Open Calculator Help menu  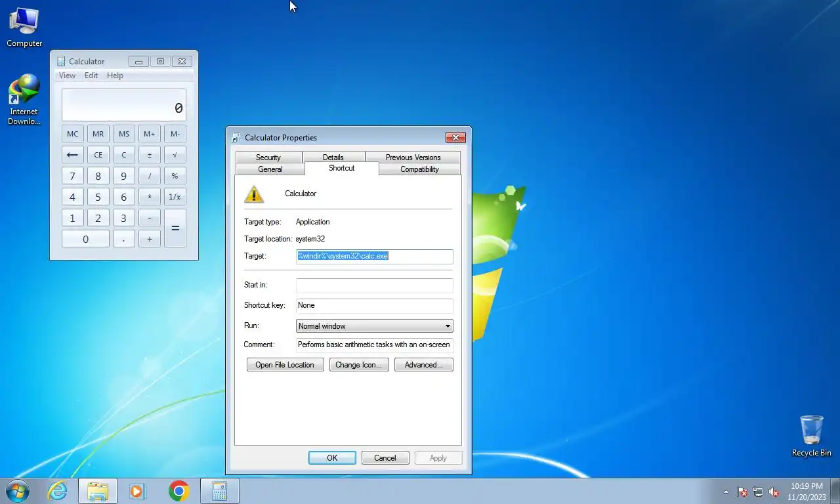(115, 75)
